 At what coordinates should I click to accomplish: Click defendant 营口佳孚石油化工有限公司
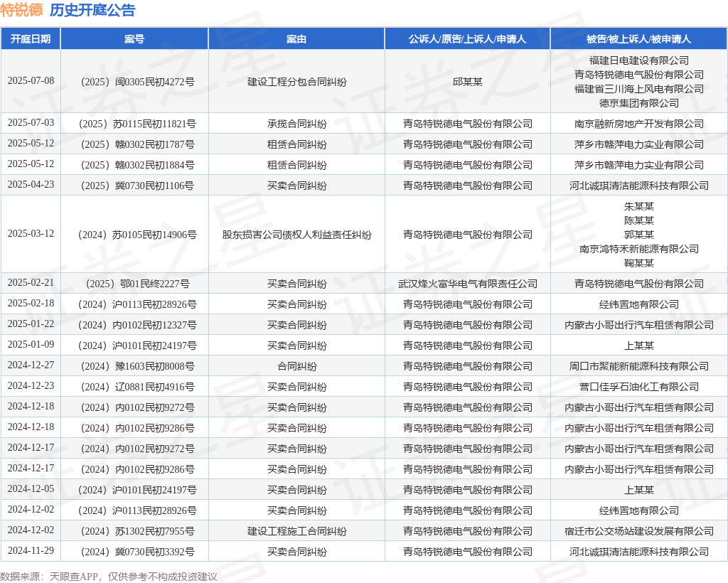[639, 387]
